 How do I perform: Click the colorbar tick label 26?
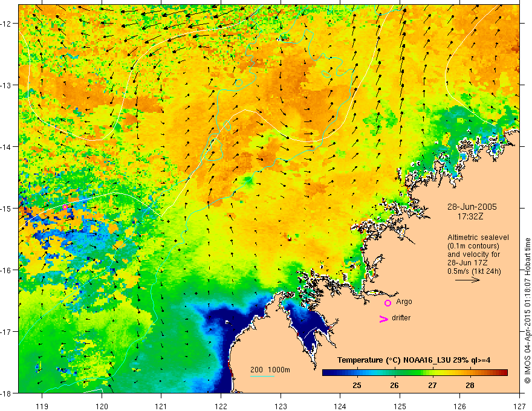(x=394, y=385)
